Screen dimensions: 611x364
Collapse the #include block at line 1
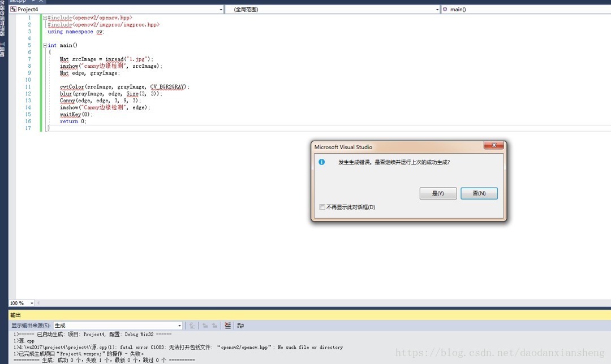(45, 18)
